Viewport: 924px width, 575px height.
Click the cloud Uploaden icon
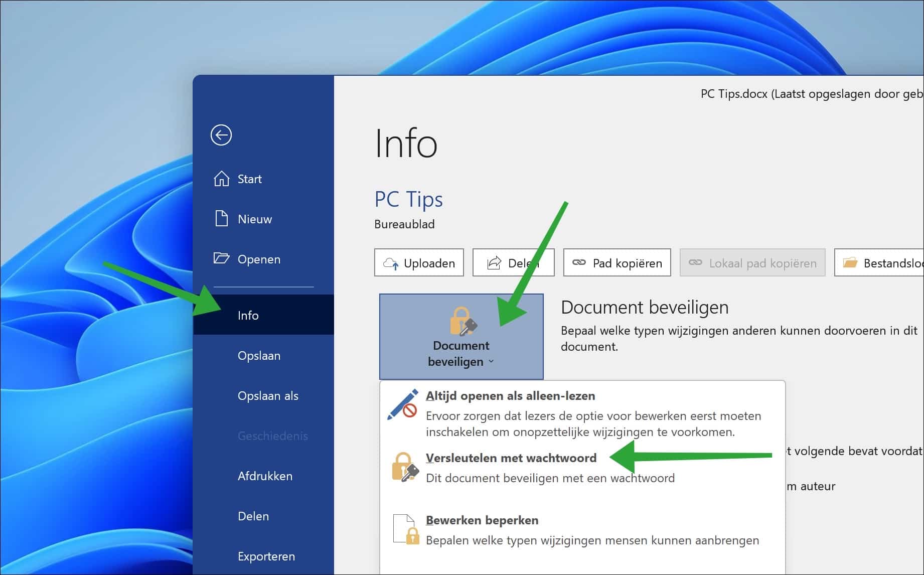[392, 262]
